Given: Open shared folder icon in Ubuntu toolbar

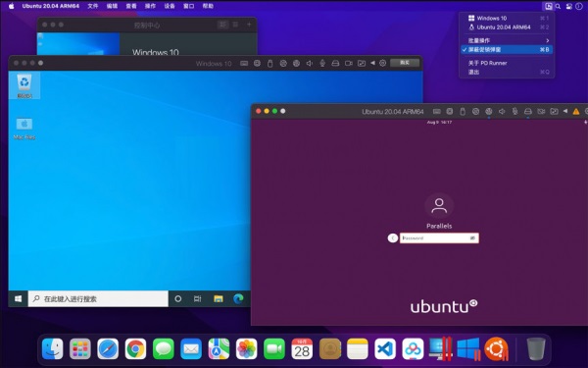Looking at the screenshot, I should pos(554,111).
